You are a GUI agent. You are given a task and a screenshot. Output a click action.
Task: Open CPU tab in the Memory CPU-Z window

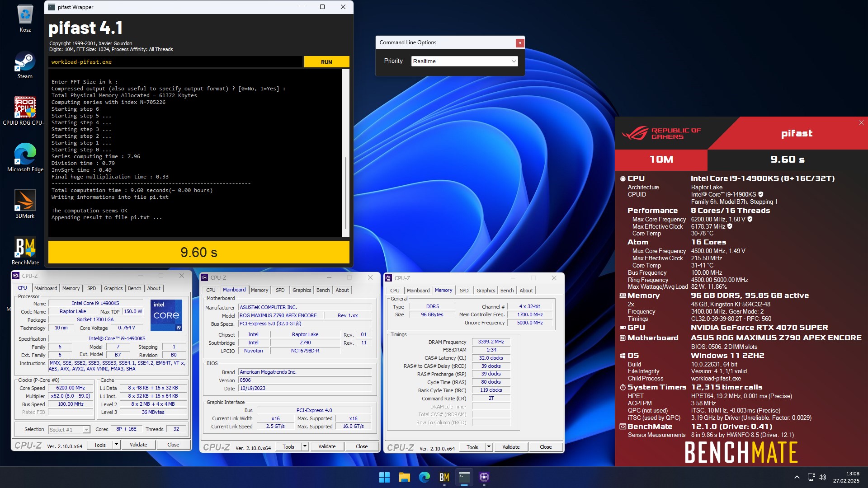click(x=395, y=291)
